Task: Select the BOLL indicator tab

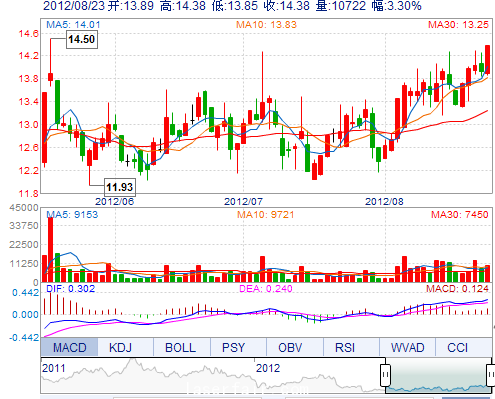Action: (181, 347)
